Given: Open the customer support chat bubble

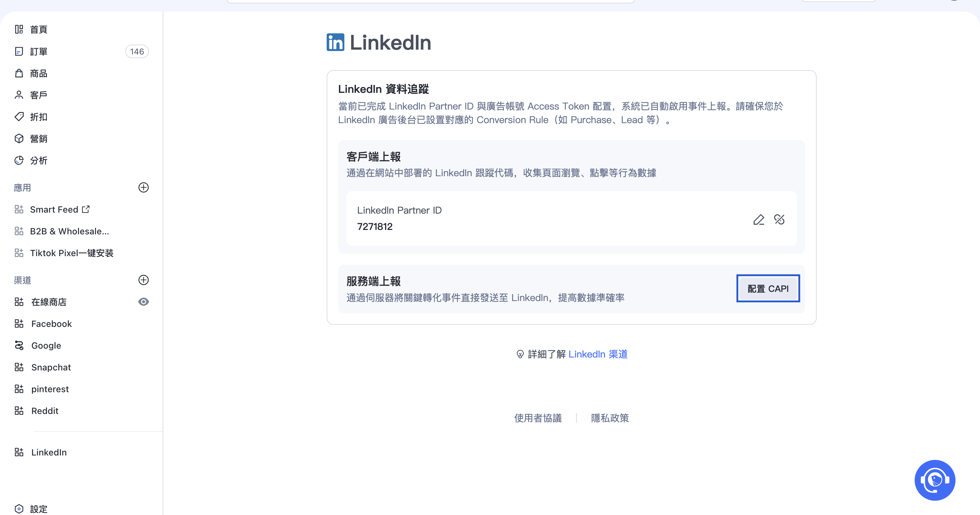Looking at the screenshot, I should coord(935,480).
